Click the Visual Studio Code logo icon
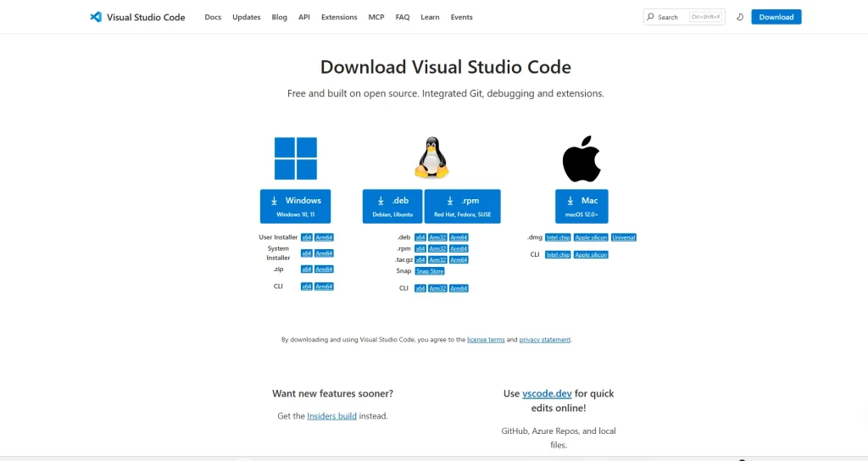The image size is (868, 461). (96, 17)
